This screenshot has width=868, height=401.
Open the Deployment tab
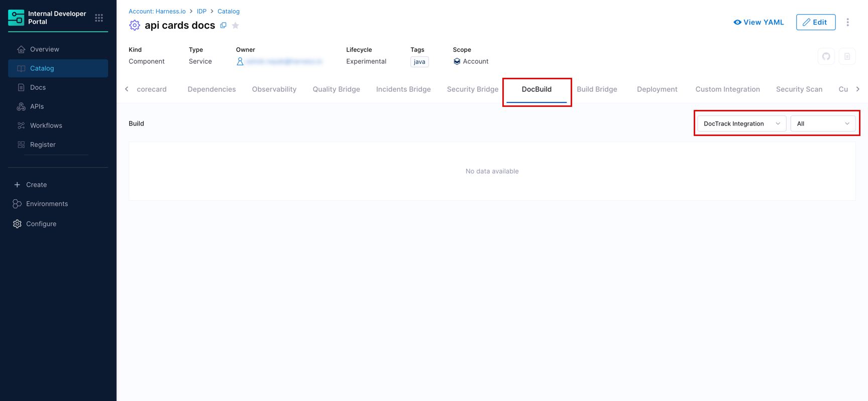click(657, 89)
